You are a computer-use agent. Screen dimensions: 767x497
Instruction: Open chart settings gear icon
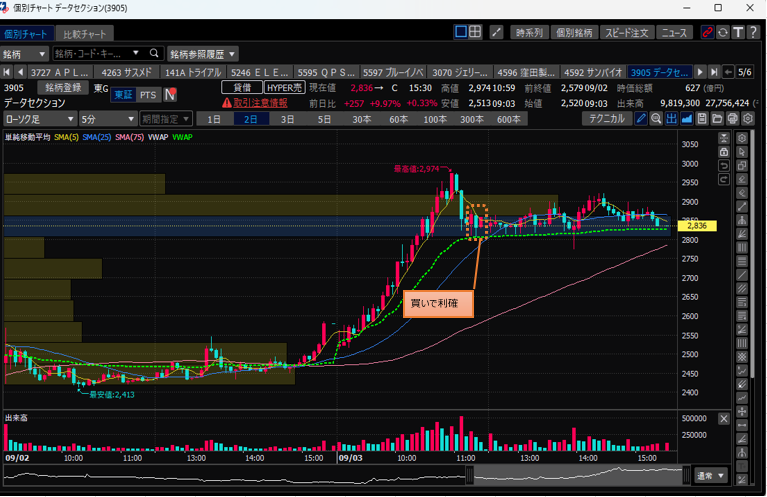click(x=747, y=119)
